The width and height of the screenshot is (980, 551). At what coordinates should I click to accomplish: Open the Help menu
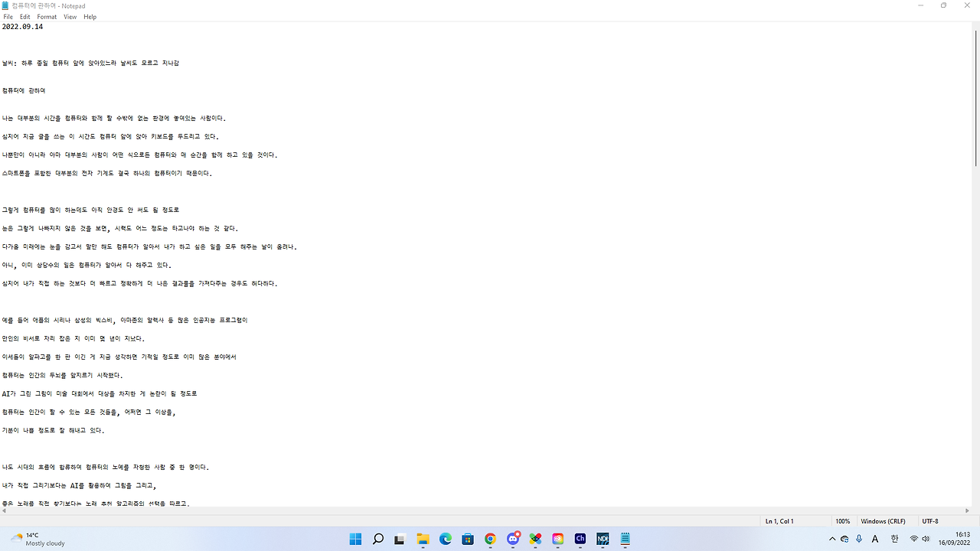pos(90,17)
